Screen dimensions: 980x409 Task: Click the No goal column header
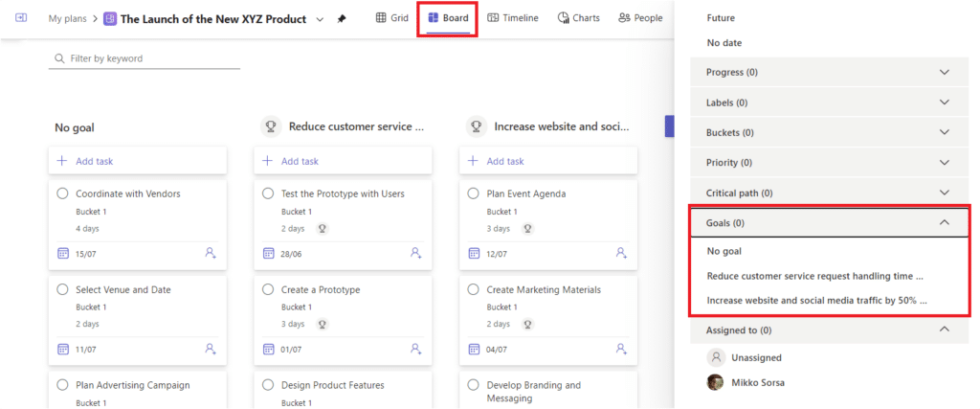(x=75, y=127)
